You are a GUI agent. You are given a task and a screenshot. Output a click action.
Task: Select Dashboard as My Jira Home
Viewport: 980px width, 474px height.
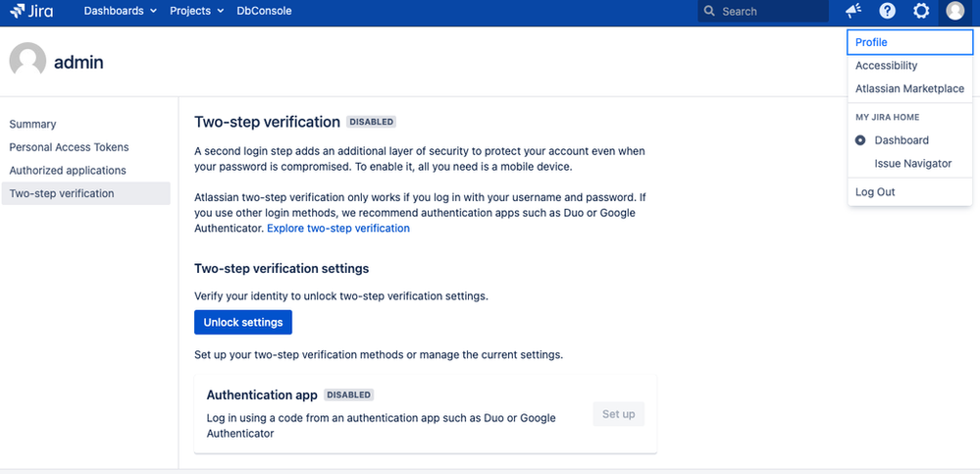(901, 140)
